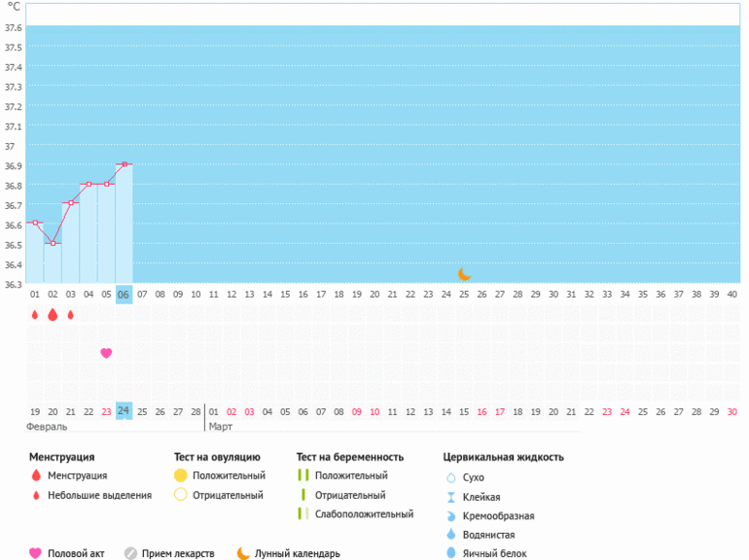The height and width of the screenshot is (560, 749).
Task: Click the pink heart icon on February 23
Action: click(106, 353)
